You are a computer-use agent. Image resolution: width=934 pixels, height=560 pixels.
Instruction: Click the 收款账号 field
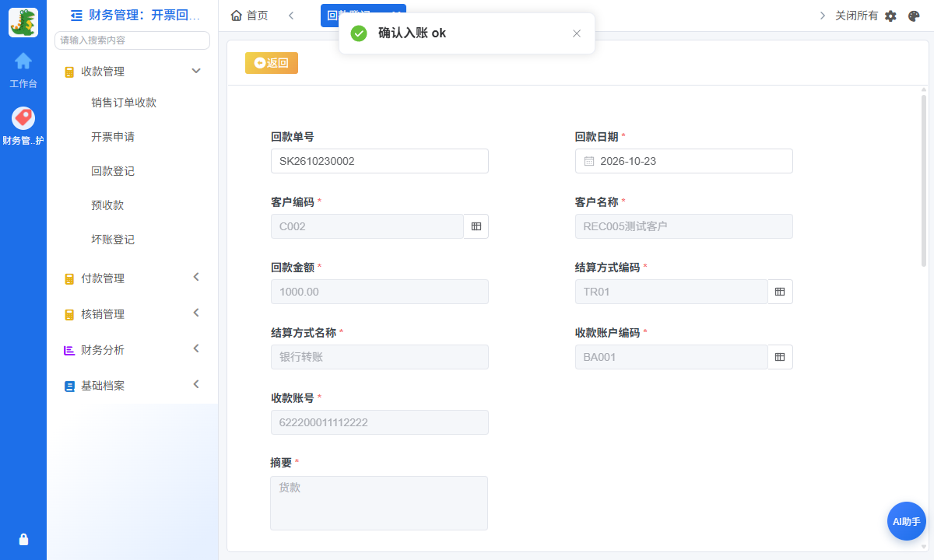point(380,422)
